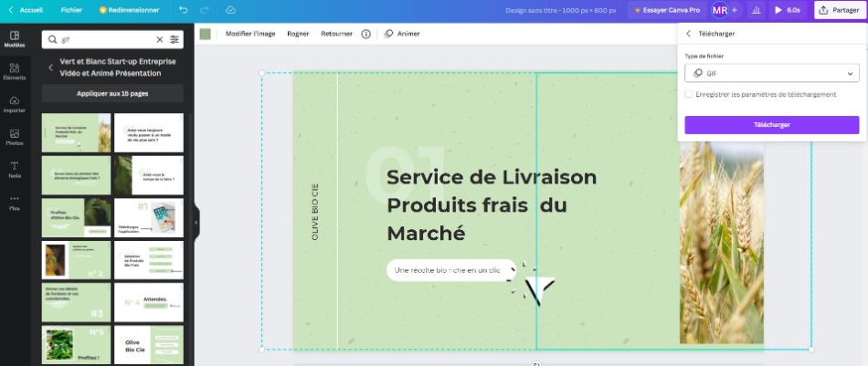
Task: Select the 'Avez-vous toujours' template thumbnail
Action: [149, 132]
